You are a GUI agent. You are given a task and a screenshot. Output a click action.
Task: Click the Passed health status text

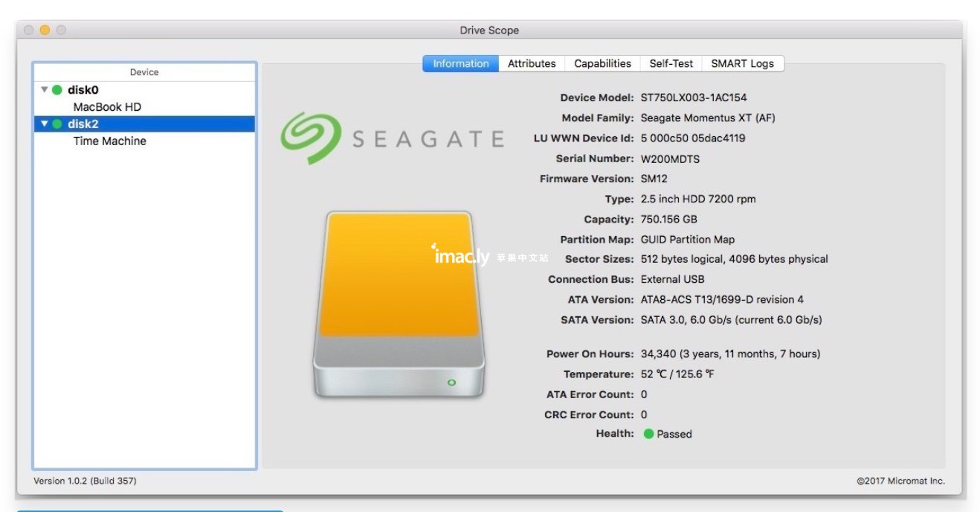(x=674, y=434)
